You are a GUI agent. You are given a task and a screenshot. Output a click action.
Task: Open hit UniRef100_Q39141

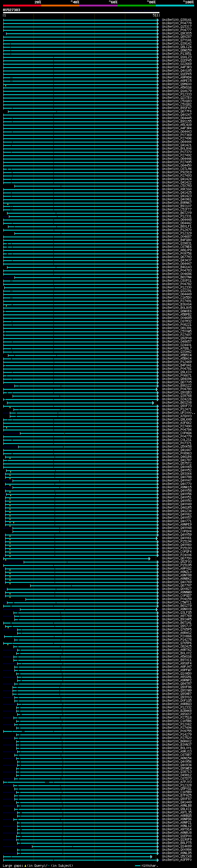pyautogui.click(x=176, y=20)
